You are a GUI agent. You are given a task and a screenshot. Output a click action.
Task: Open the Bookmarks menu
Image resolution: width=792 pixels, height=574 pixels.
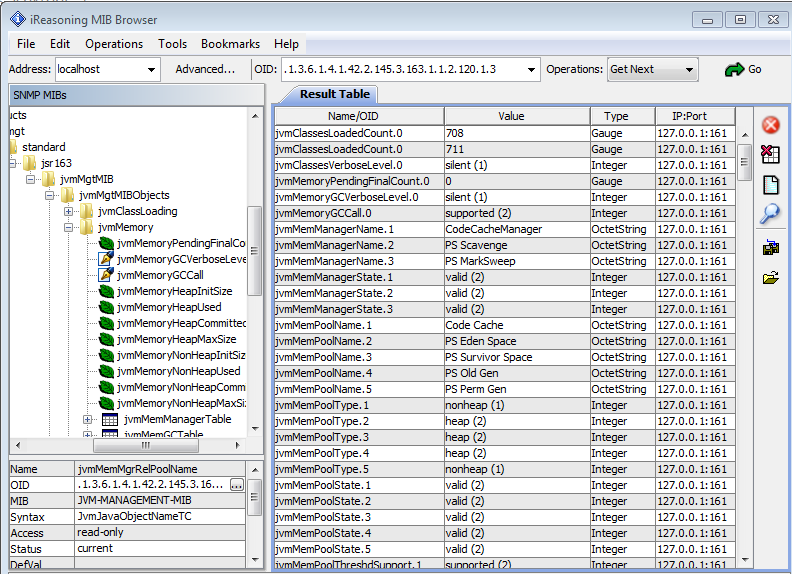pyautogui.click(x=230, y=44)
